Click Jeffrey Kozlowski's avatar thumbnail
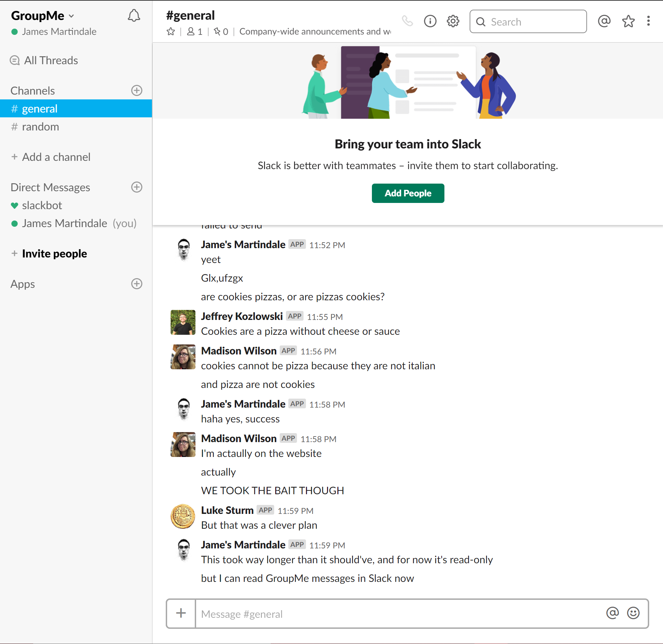 pyautogui.click(x=183, y=322)
